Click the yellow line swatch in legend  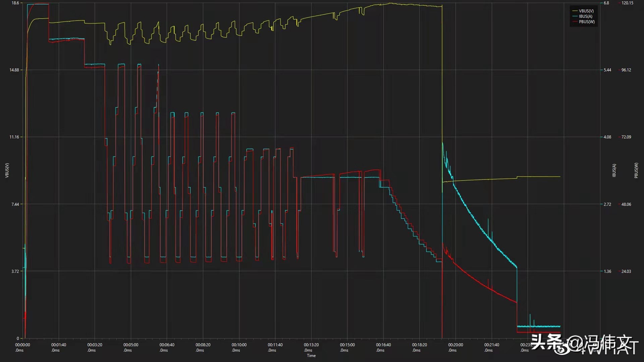point(575,11)
